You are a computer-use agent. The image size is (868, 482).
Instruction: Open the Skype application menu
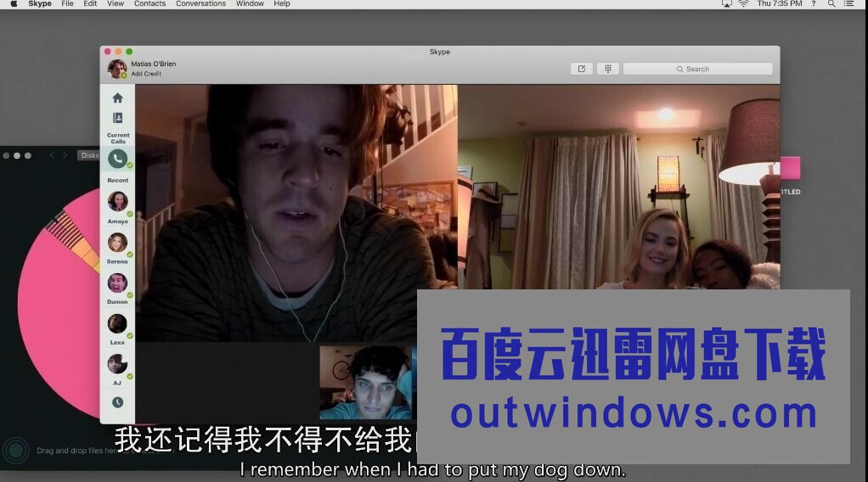pyautogui.click(x=40, y=3)
